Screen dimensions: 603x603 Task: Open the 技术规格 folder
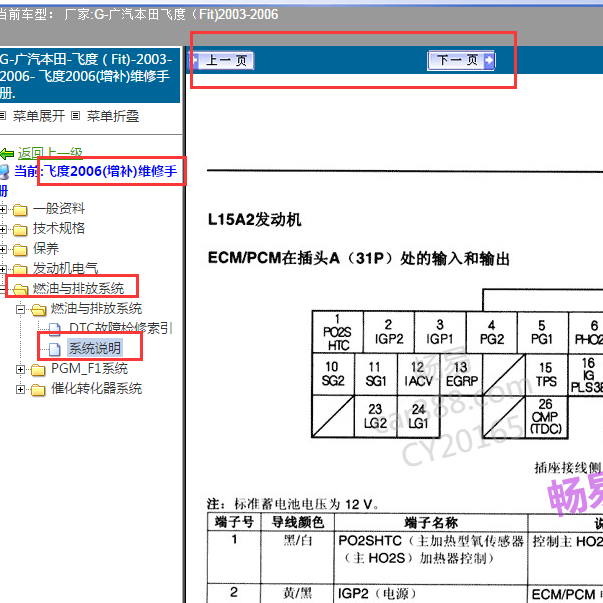tap(59, 228)
